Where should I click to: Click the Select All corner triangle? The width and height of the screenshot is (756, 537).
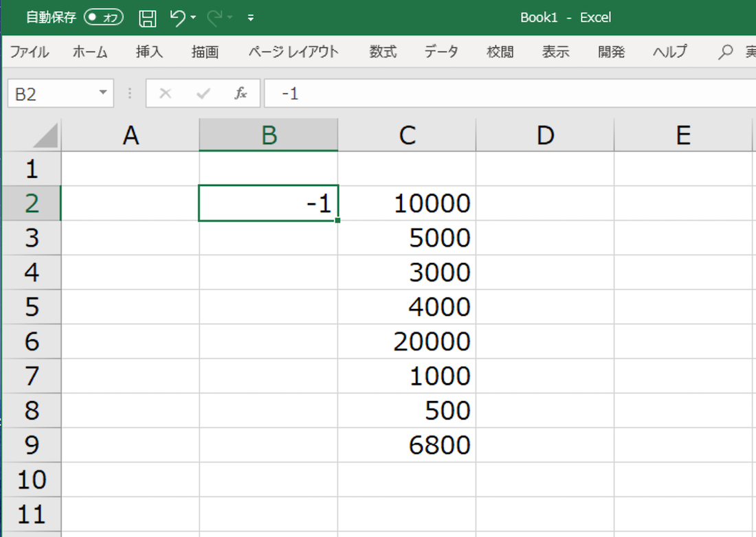coord(46,136)
